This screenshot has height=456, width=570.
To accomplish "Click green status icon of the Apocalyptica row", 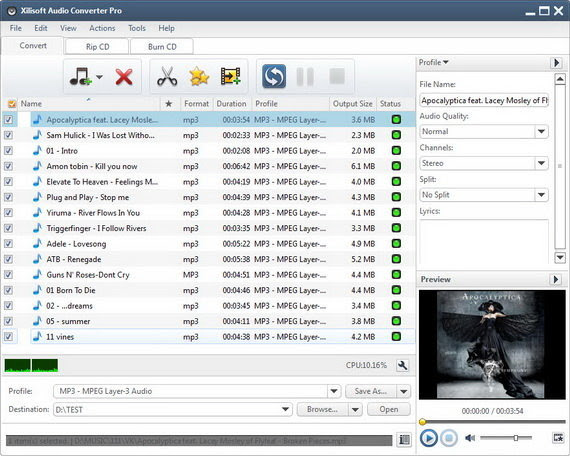I will pos(396,119).
